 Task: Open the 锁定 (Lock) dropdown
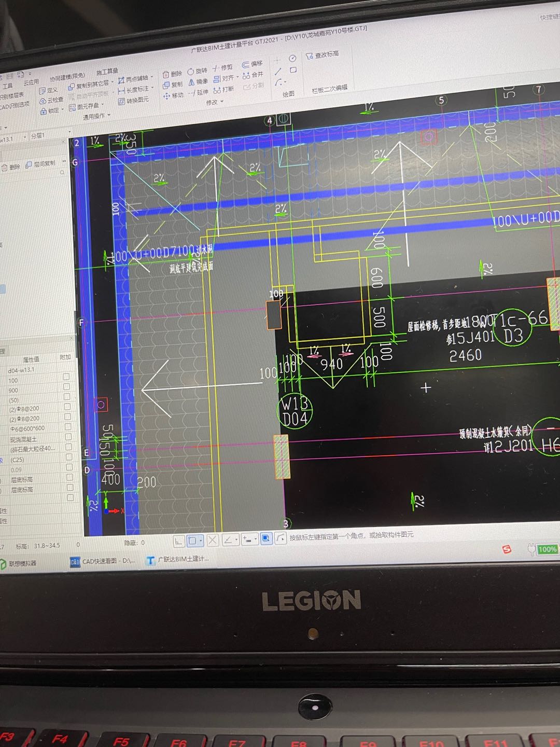62,109
